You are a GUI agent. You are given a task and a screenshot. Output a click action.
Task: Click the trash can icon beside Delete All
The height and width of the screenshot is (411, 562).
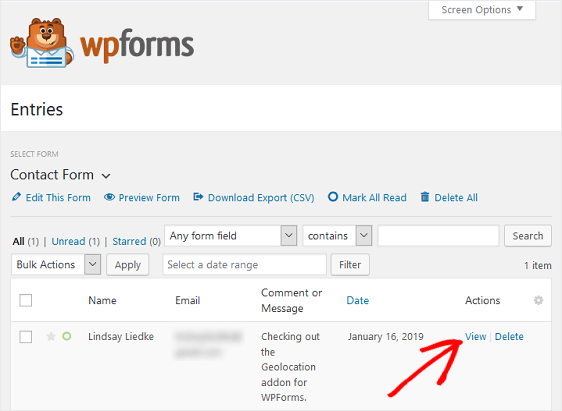pos(425,197)
